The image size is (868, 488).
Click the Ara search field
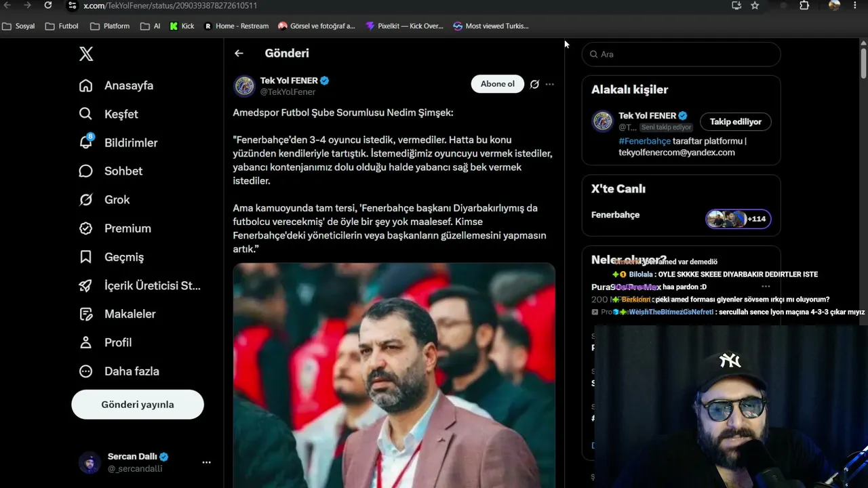tap(681, 54)
